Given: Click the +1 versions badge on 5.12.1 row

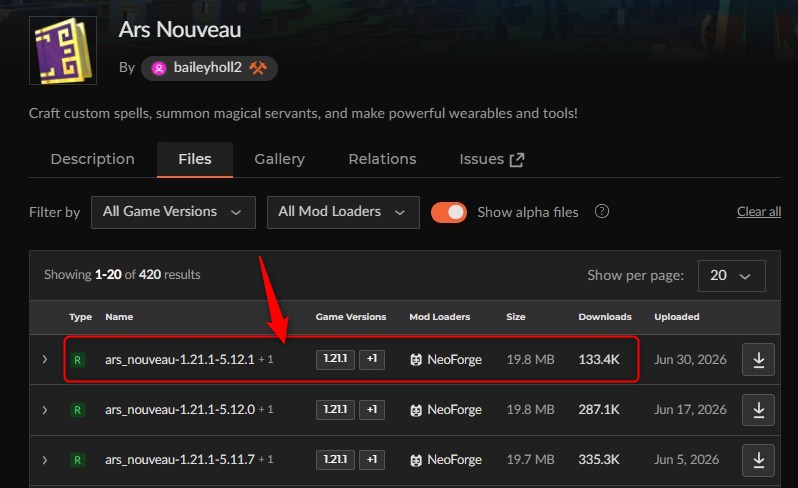Looking at the screenshot, I should point(372,359).
